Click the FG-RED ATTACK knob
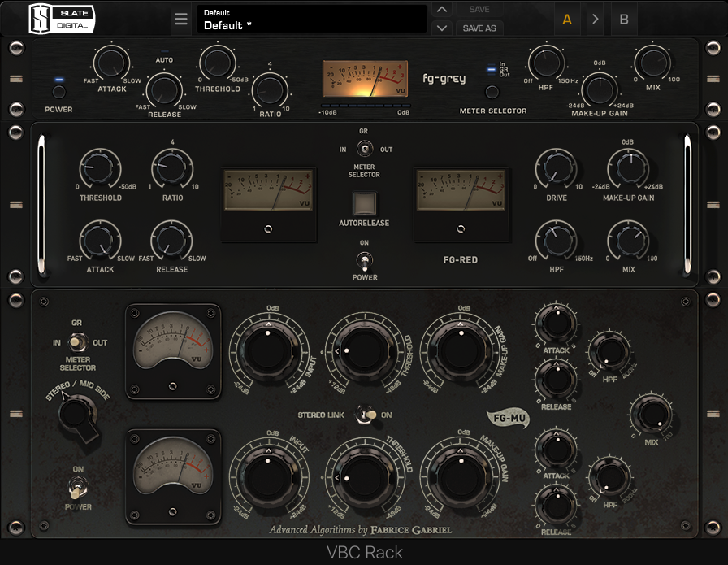The height and width of the screenshot is (565, 728). [100, 240]
